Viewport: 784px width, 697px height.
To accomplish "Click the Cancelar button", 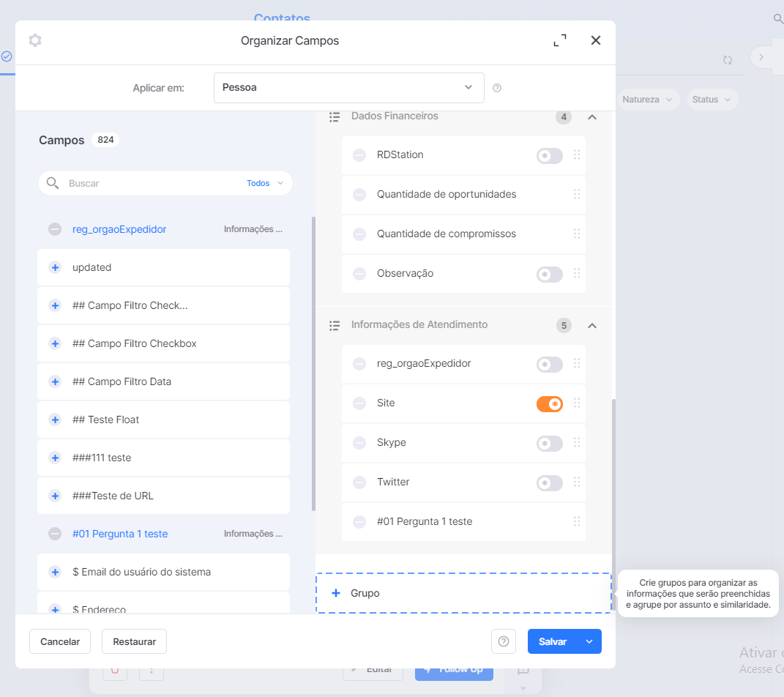I will click(x=60, y=641).
